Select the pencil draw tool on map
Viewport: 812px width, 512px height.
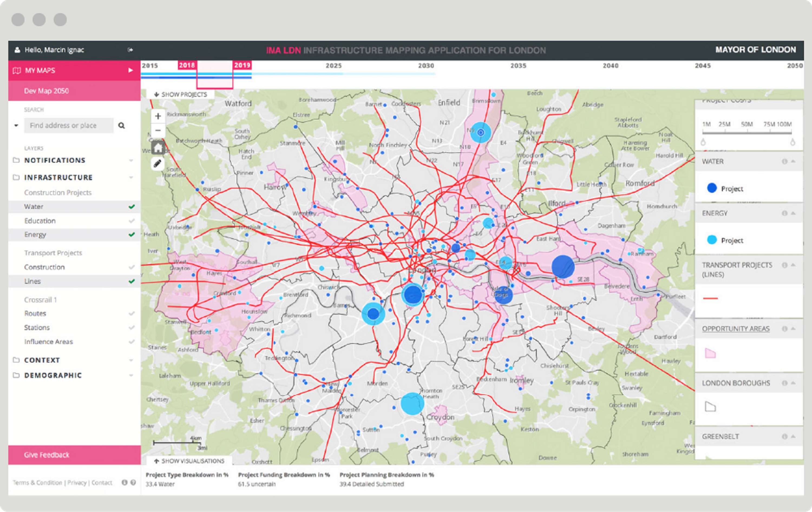(x=158, y=164)
